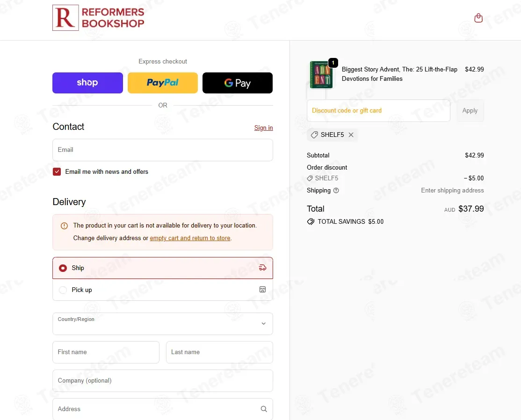Click the shipping help question mark icon
The image size is (521, 420).
click(336, 191)
